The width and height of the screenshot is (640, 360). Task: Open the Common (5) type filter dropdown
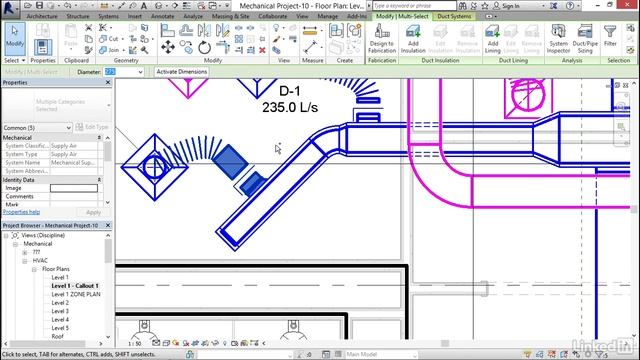click(x=68, y=128)
